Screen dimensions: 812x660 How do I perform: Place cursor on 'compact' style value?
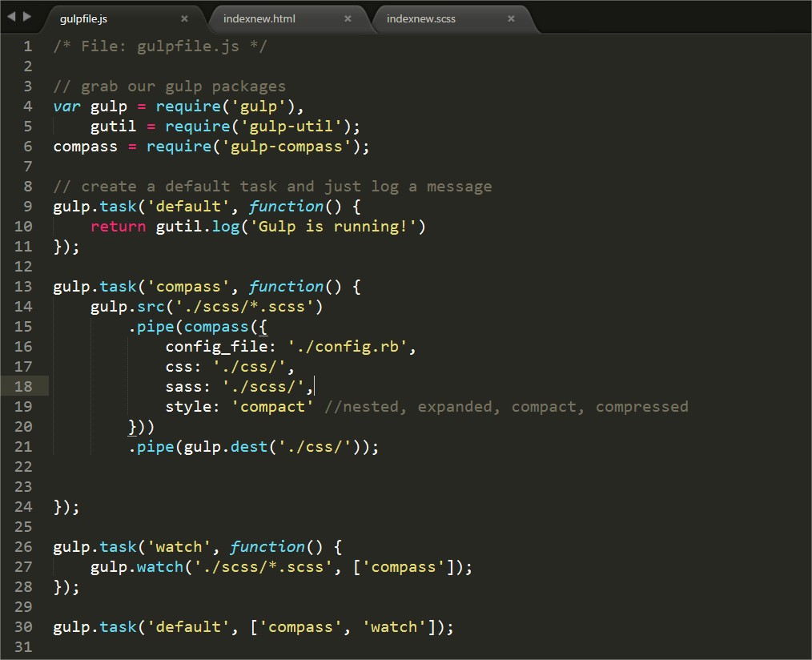click(273, 407)
